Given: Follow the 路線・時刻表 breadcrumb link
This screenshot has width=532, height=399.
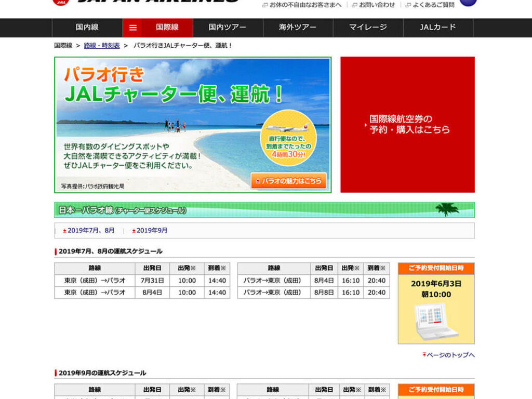Looking at the screenshot, I should coord(102,46).
